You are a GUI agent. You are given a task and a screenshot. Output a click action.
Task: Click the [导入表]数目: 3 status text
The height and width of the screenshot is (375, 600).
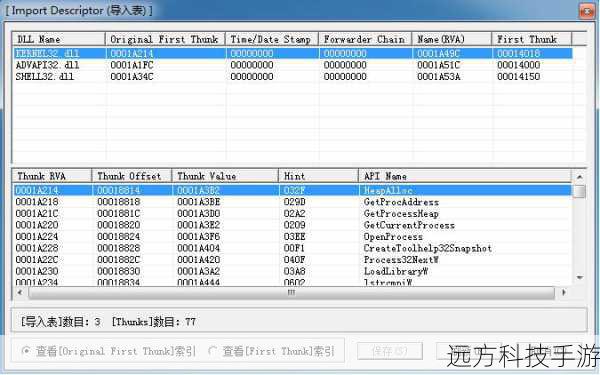[x=60, y=321]
